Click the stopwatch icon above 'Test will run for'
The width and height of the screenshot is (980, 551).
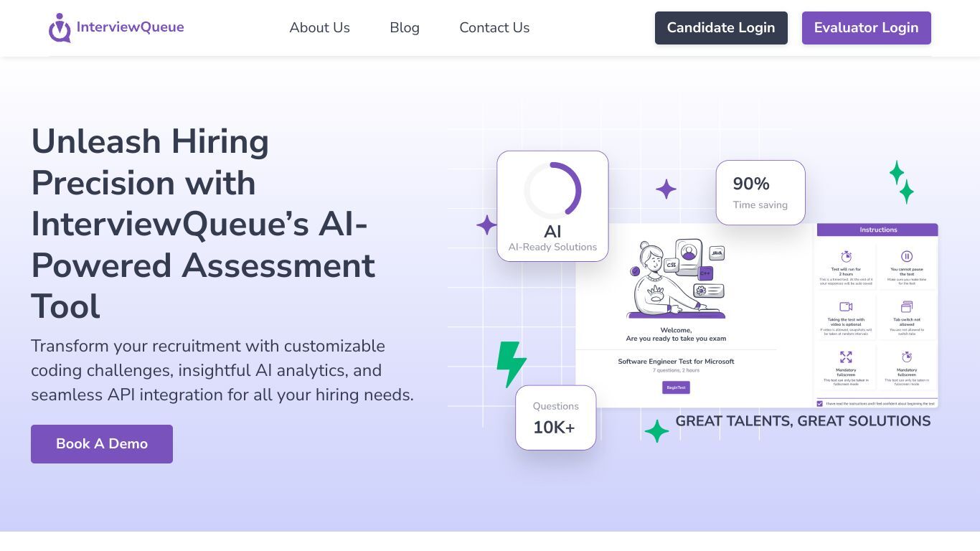(x=846, y=256)
